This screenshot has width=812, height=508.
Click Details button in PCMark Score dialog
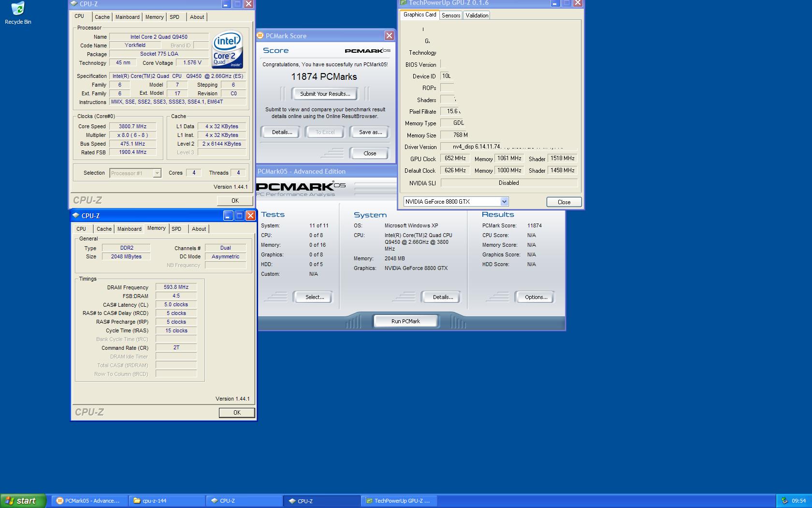point(282,132)
